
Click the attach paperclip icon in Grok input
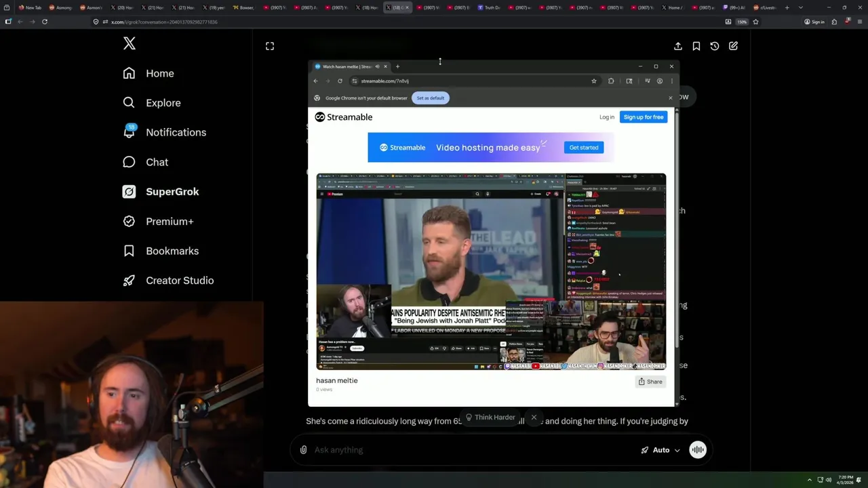(x=303, y=450)
